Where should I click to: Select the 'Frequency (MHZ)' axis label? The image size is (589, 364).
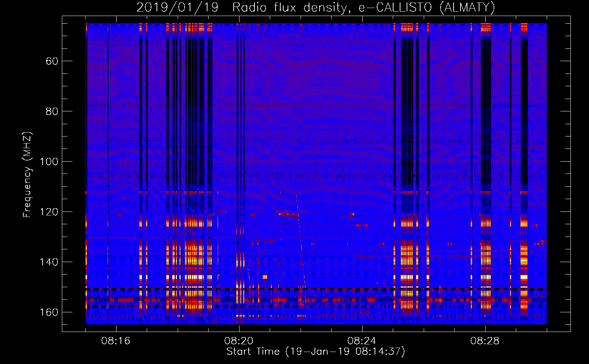click(x=27, y=174)
